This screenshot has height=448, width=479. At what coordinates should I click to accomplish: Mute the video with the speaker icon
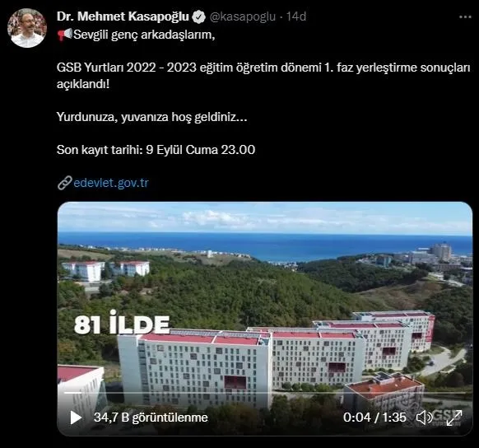pos(424,418)
